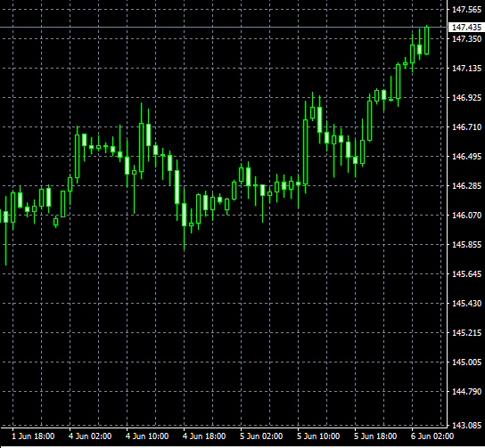Click the latest rightmost candlestick body
Viewport: 485px width, 448px height.
click(x=427, y=41)
